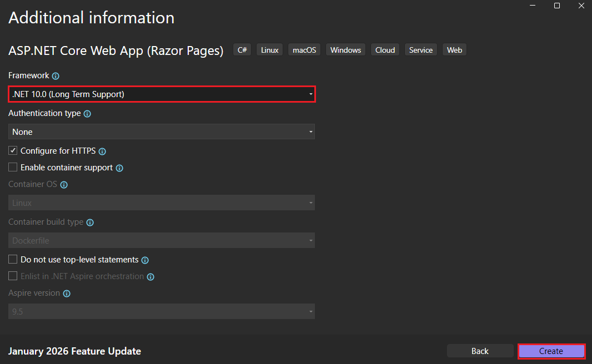Click the Create button

551,351
